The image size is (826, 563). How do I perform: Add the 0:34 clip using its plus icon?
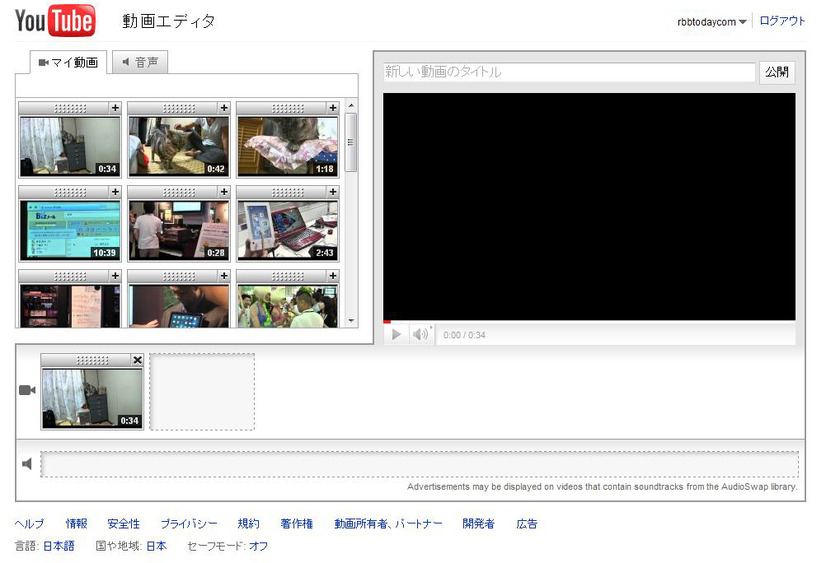[115, 108]
